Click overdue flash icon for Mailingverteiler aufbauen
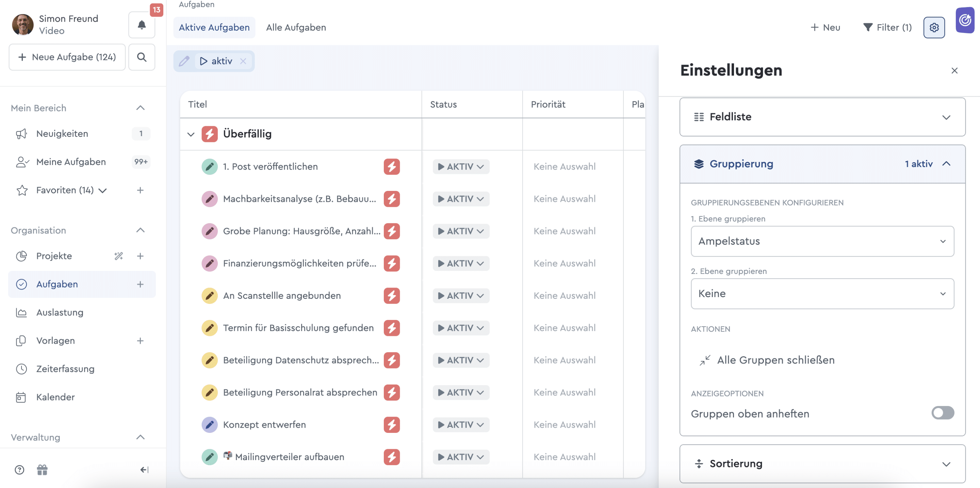Screen dimensions: 980x488 pos(391,457)
